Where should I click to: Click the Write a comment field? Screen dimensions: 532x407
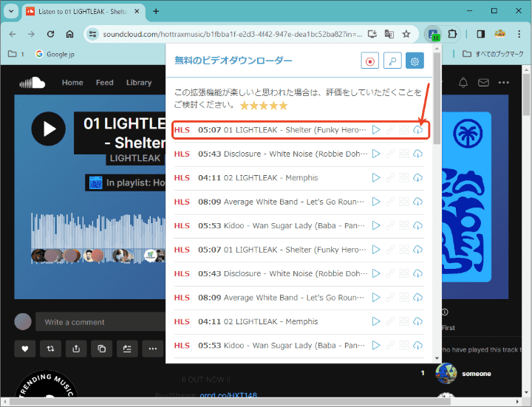[100, 322]
